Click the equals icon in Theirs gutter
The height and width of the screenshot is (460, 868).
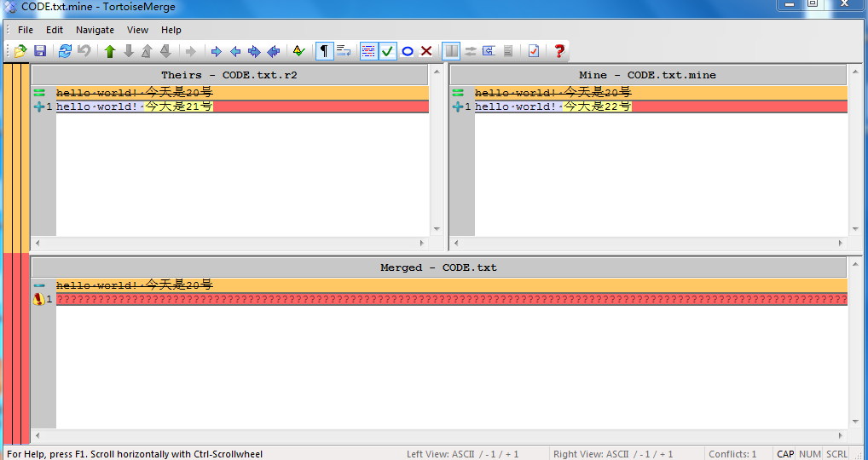point(38,93)
